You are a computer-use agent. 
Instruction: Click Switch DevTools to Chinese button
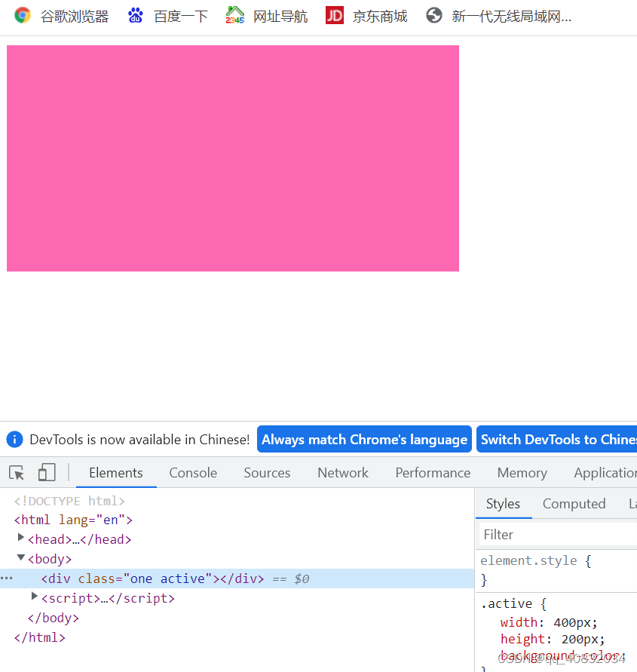pyautogui.click(x=557, y=439)
